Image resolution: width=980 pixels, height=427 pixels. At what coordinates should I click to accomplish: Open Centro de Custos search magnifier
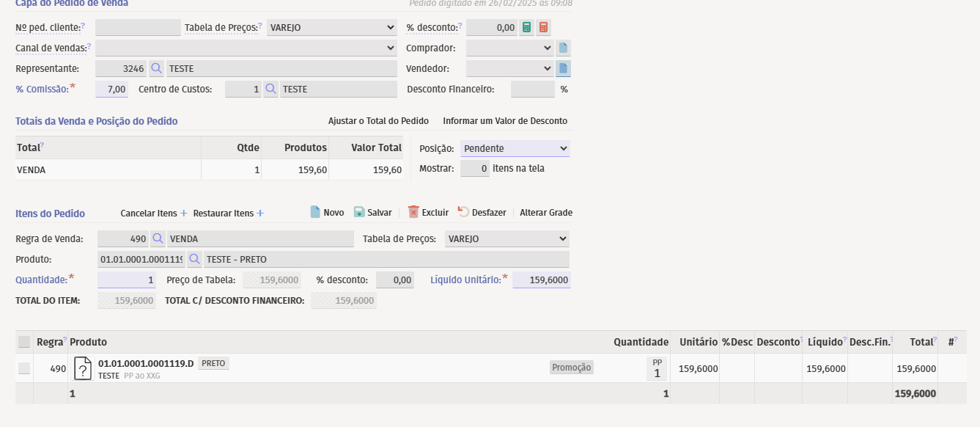270,90
